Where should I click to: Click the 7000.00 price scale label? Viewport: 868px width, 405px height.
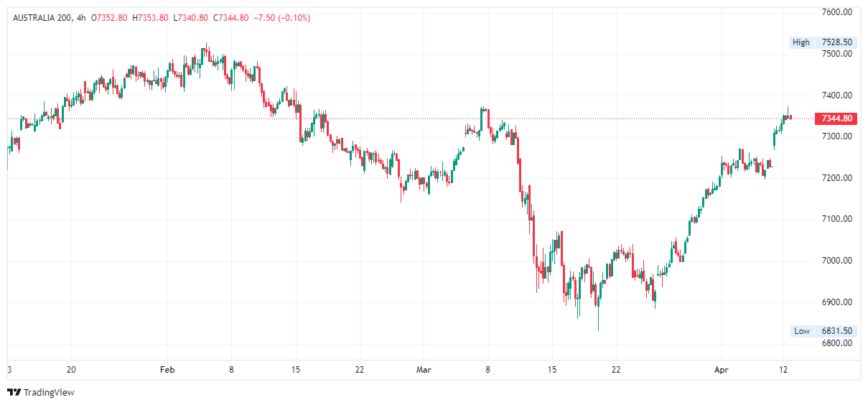(836, 261)
